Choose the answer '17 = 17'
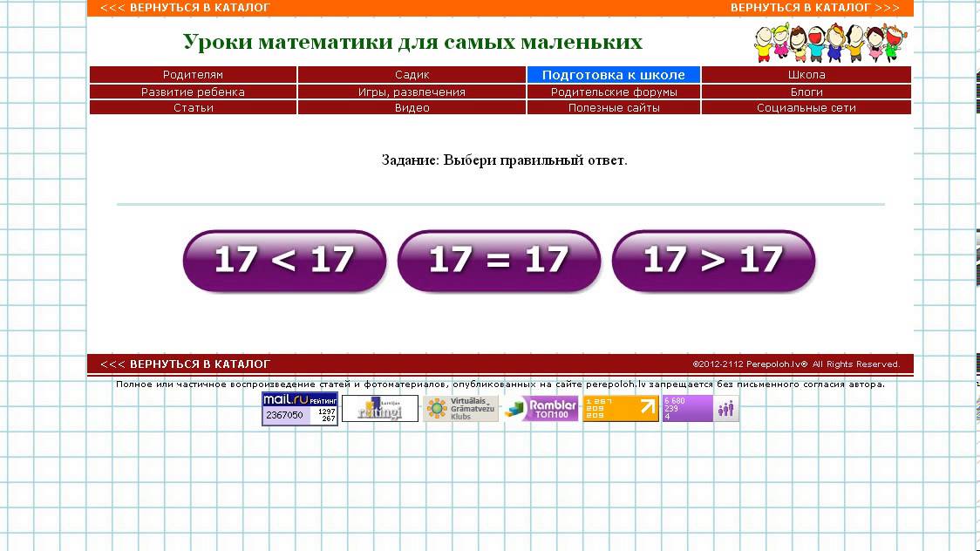The image size is (980, 551). [499, 261]
